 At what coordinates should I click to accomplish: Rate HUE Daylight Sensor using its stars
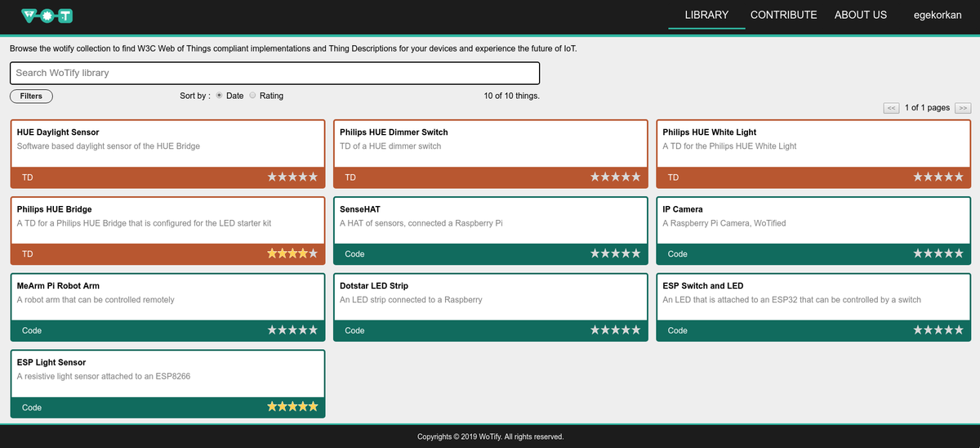[x=292, y=177]
